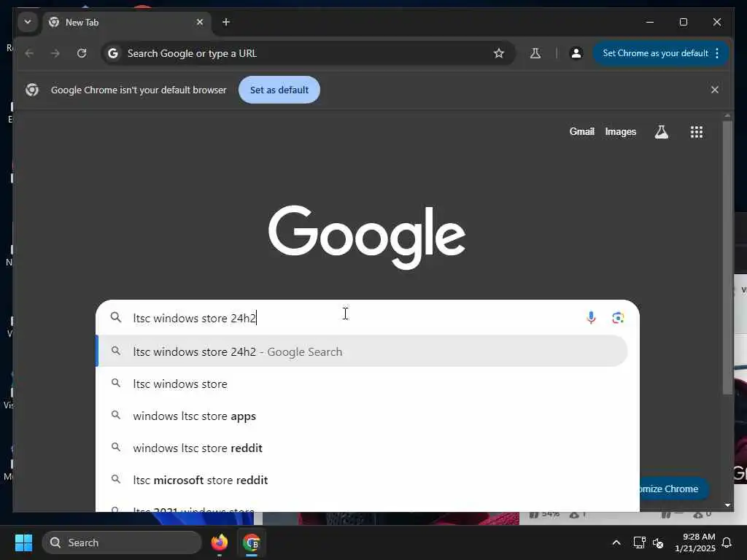The image size is (747, 560).
Task: Minimize the Chrome window
Action: pyautogui.click(x=650, y=22)
